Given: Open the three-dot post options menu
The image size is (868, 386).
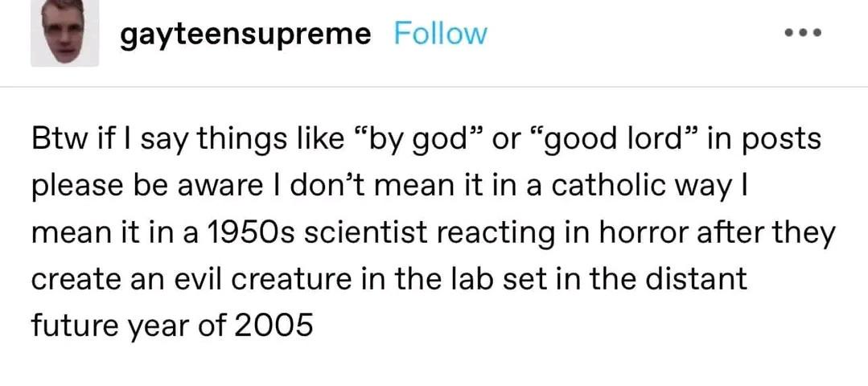Looking at the screenshot, I should (804, 34).
